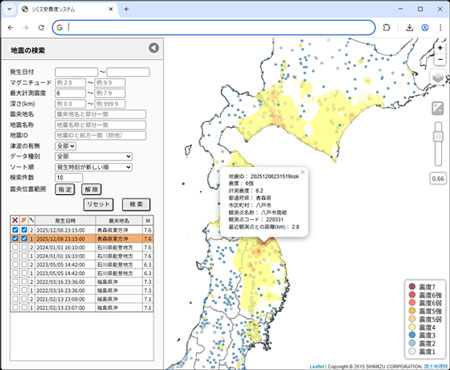This screenshot has width=450, height=370.
Task: Click the Google icon in address bar
Action: pos(60,28)
